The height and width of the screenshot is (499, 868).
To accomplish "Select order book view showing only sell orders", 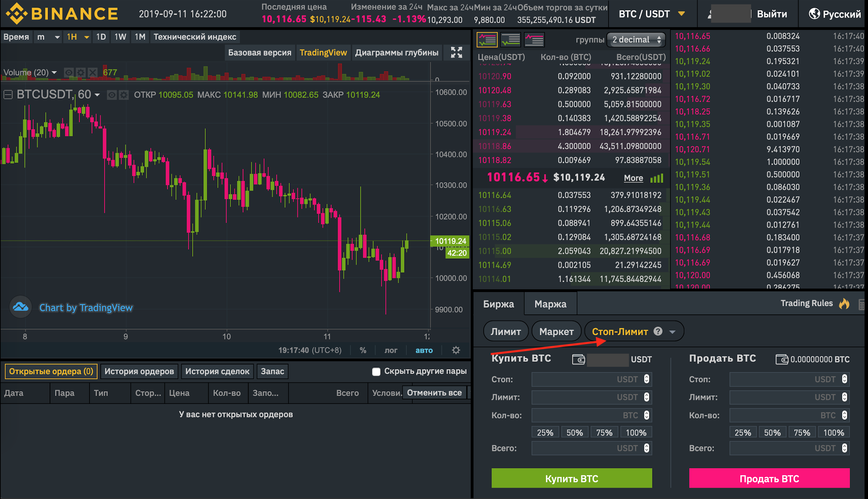I will [x=534, y=40].
